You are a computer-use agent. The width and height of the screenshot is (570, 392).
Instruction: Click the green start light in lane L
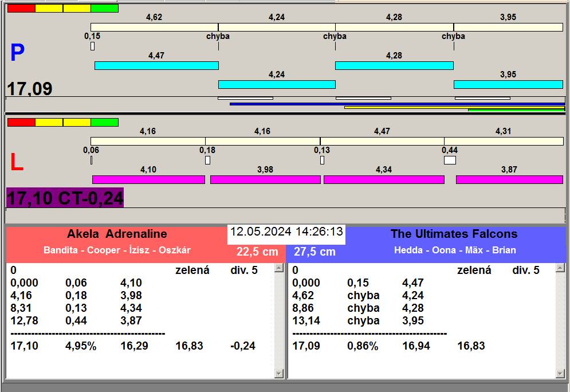tap(104, 122)
